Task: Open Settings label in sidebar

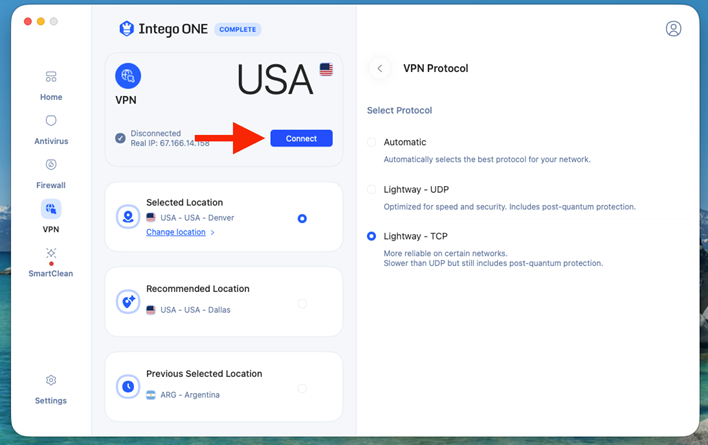Action: click(x=51, y=401)
